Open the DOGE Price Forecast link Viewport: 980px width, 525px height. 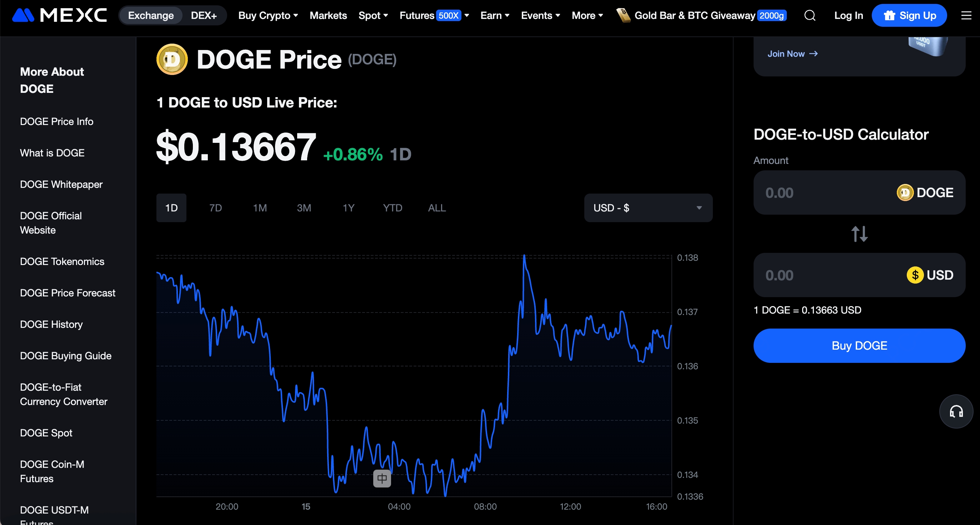point(67,293)
